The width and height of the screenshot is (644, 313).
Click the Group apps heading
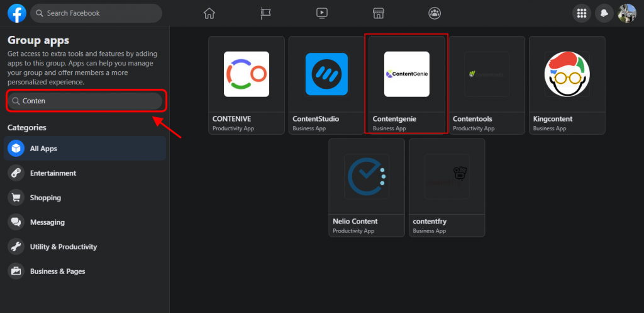pos(38,40)
